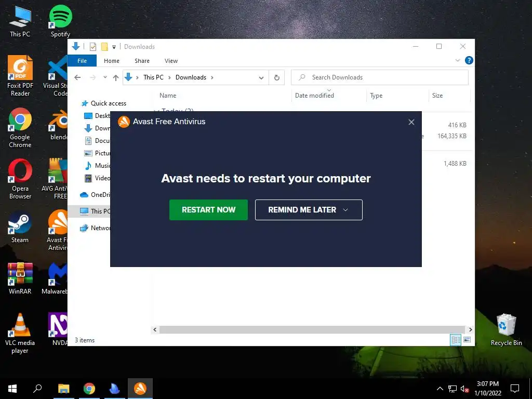Open the Malwarebytes desktop shortcut
The image size is (532, 399).
(x=56, y=278)
